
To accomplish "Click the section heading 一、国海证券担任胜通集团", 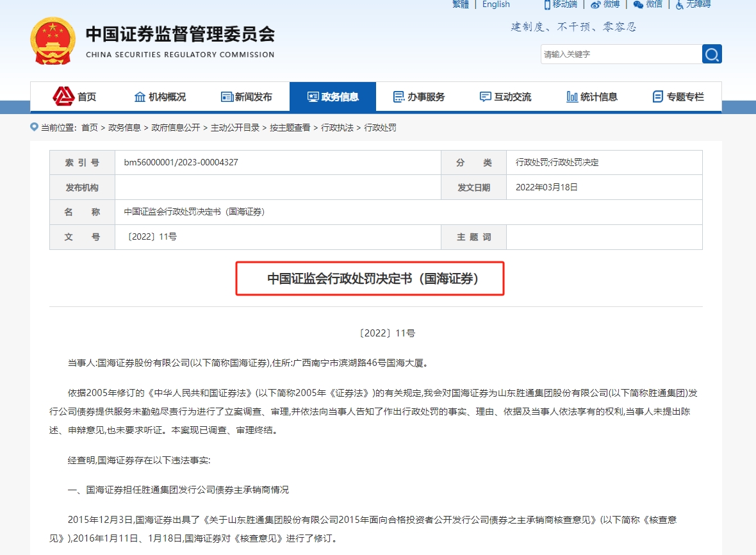I will (x=178, y=490).
